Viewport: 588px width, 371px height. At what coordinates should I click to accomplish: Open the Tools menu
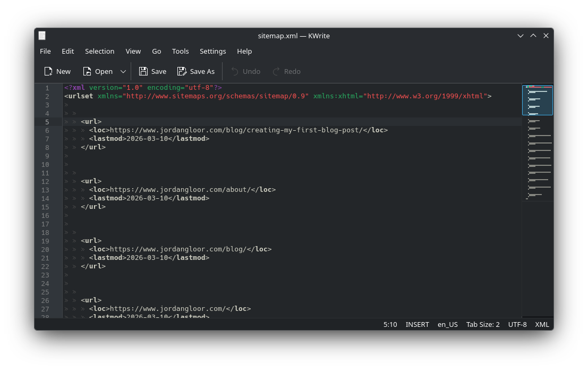tap(181, 52)
